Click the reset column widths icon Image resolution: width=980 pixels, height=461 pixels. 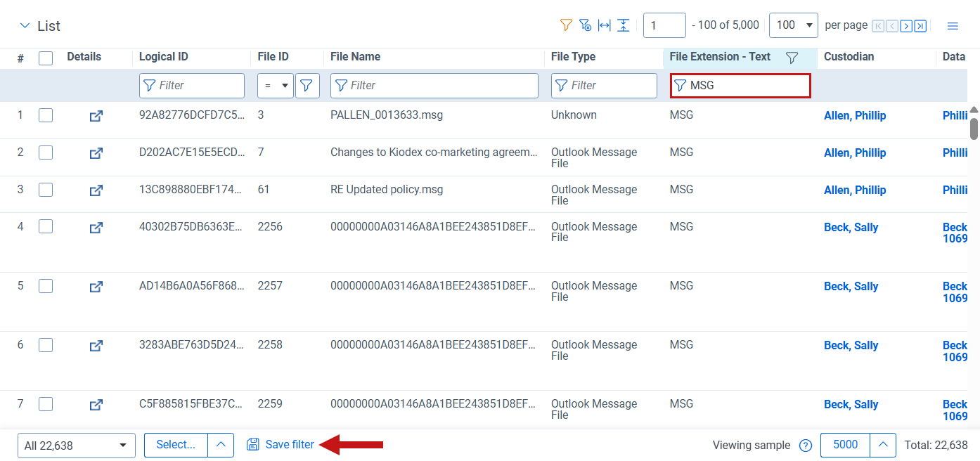604,25
